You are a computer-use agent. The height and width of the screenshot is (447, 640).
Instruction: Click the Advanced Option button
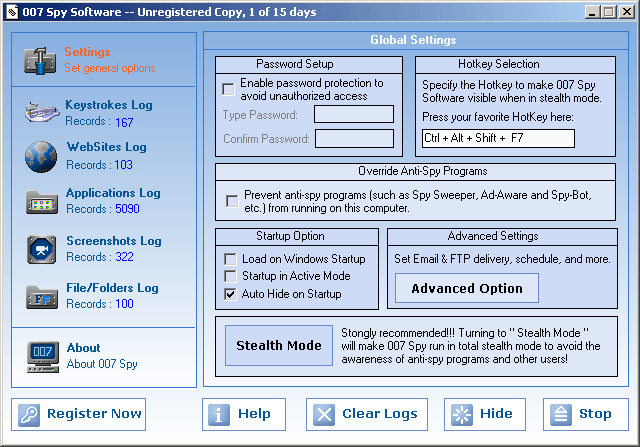click(467, 288)
